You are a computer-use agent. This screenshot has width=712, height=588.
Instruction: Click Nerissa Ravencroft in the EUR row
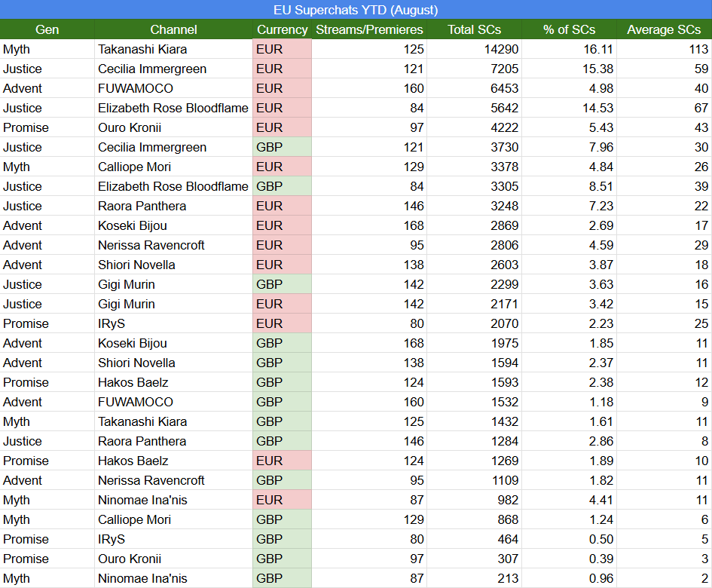(x=151, y=245)
